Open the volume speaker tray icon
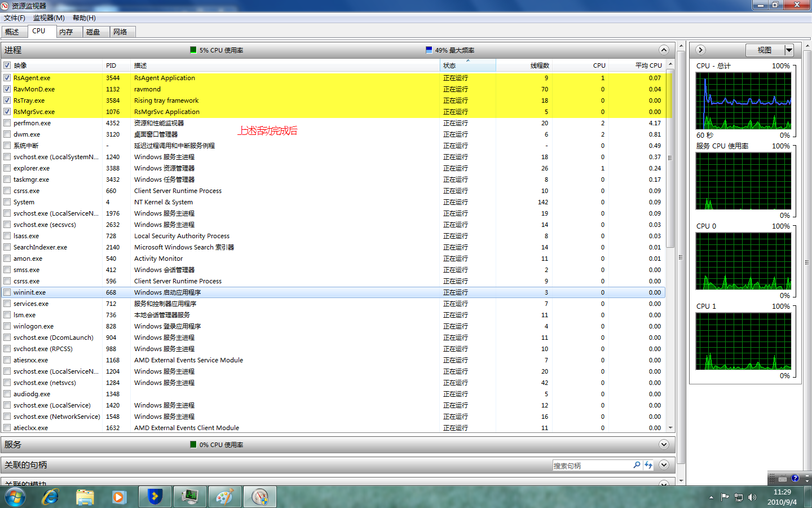 pos(752,497)
